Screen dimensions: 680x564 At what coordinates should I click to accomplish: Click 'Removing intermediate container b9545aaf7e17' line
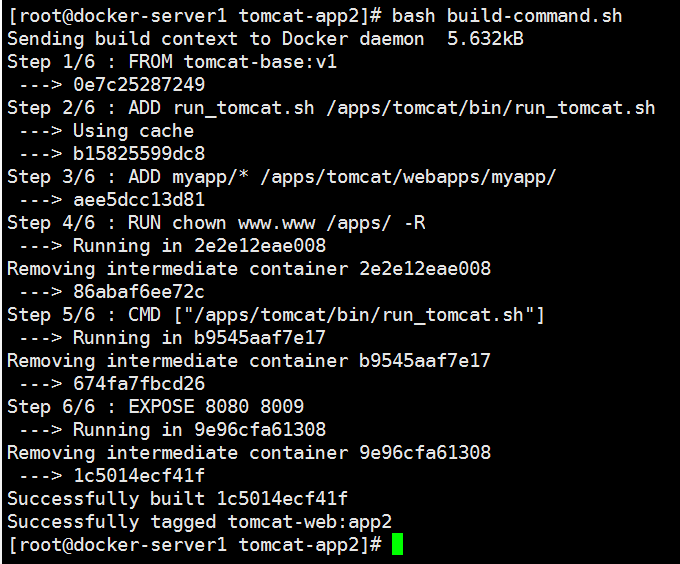249,361
